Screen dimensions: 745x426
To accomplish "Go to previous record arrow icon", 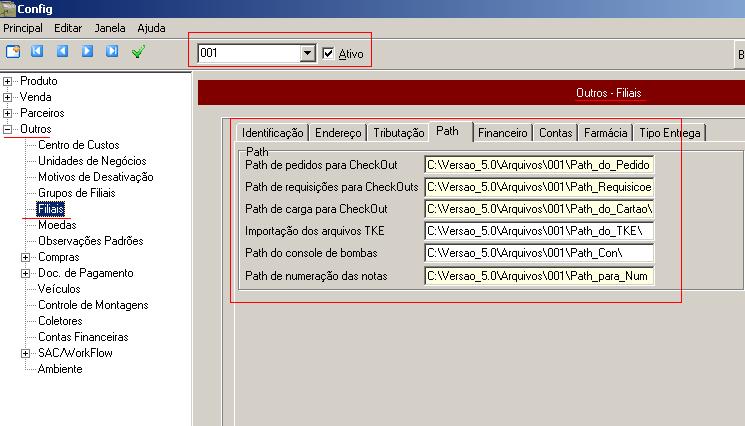I will tap(62, 51).
